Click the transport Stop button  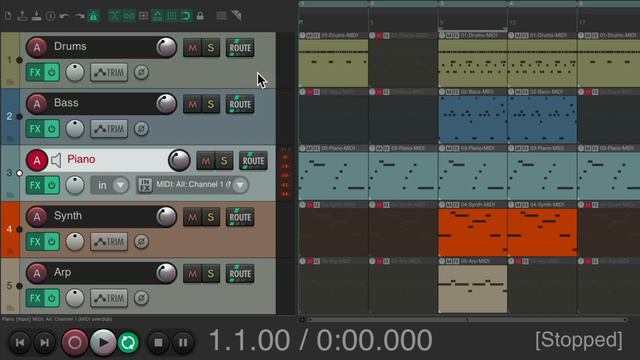(x=158, y=342)
